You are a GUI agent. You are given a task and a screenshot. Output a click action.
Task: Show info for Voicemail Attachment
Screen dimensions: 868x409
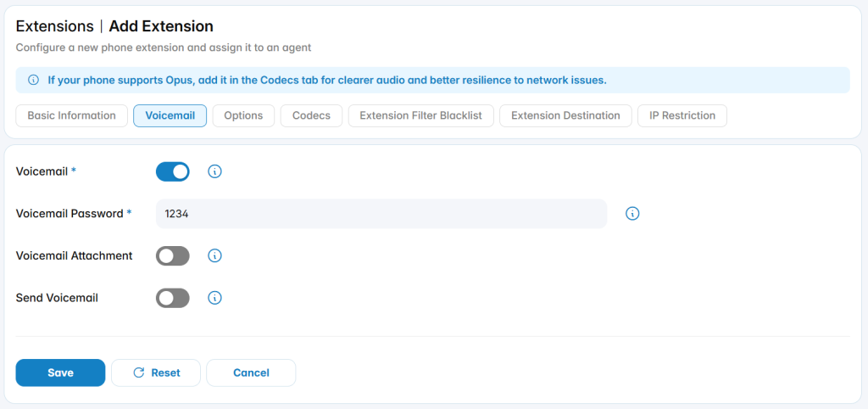(x=214, y=256)
